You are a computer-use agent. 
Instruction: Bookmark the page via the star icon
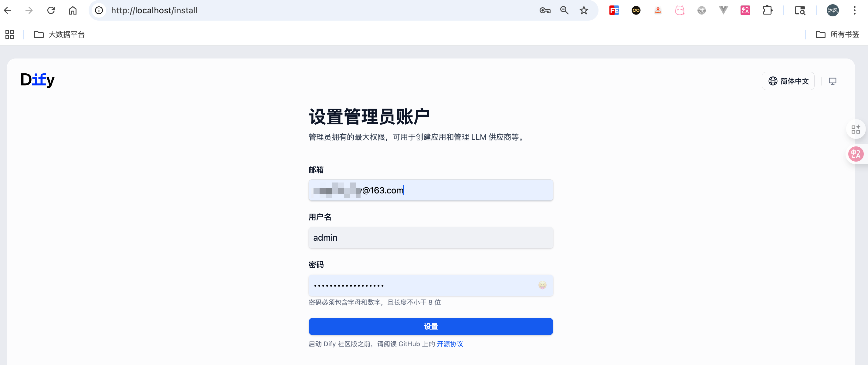584,10
